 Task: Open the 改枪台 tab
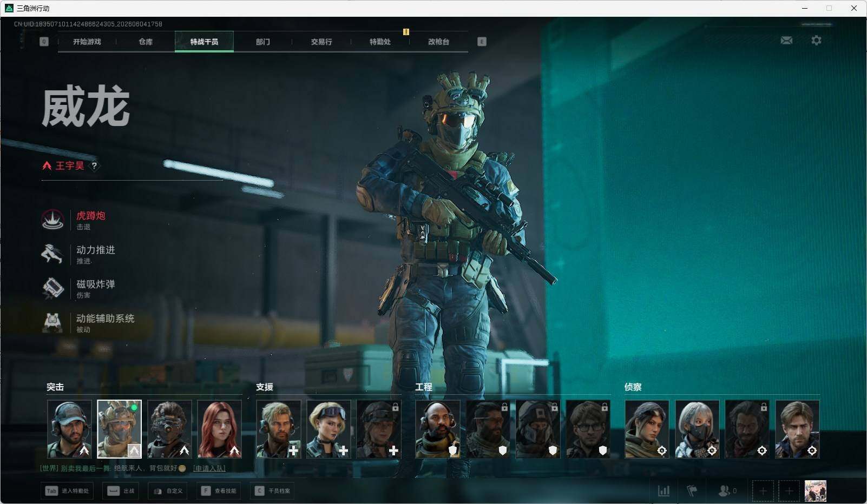coord(438,42)
